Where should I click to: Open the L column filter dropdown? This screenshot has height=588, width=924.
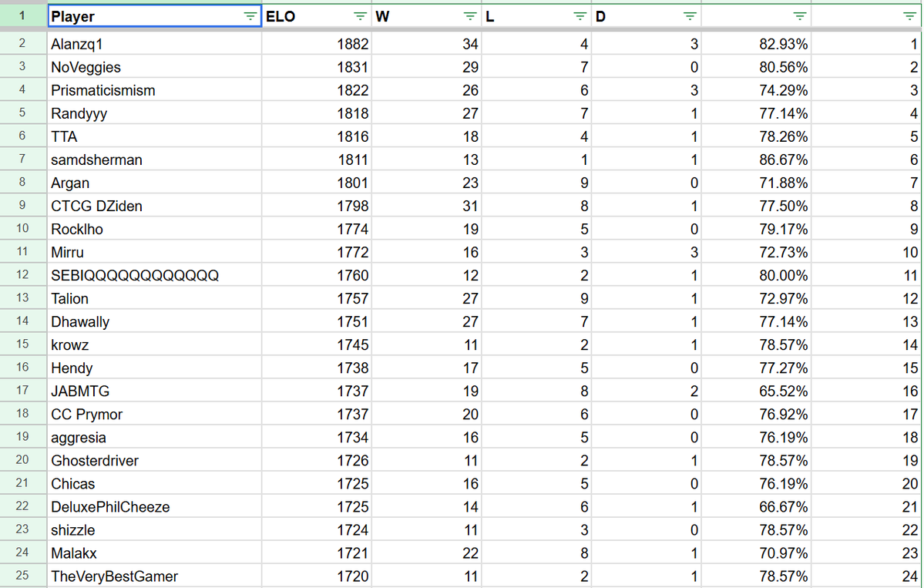pos(580,16)
